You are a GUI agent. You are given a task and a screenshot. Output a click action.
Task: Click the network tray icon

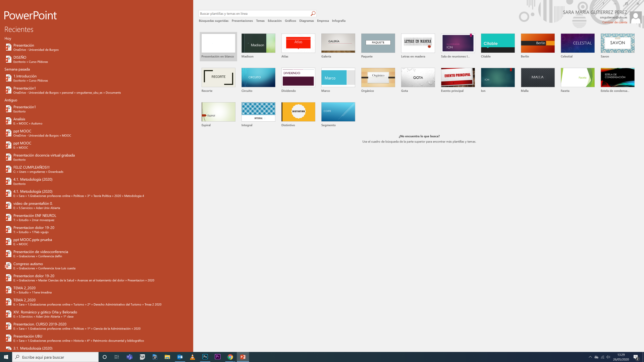coord(602,357)
